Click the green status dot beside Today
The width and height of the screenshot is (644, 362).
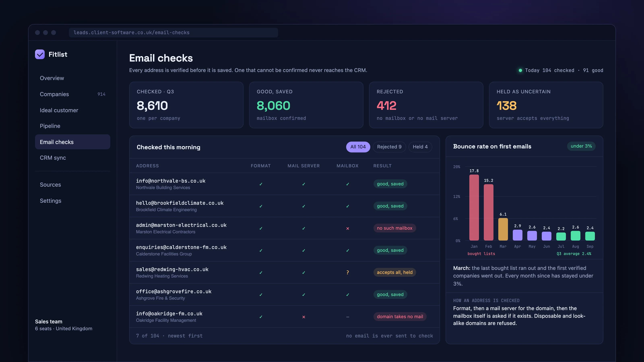click(520, 70)
